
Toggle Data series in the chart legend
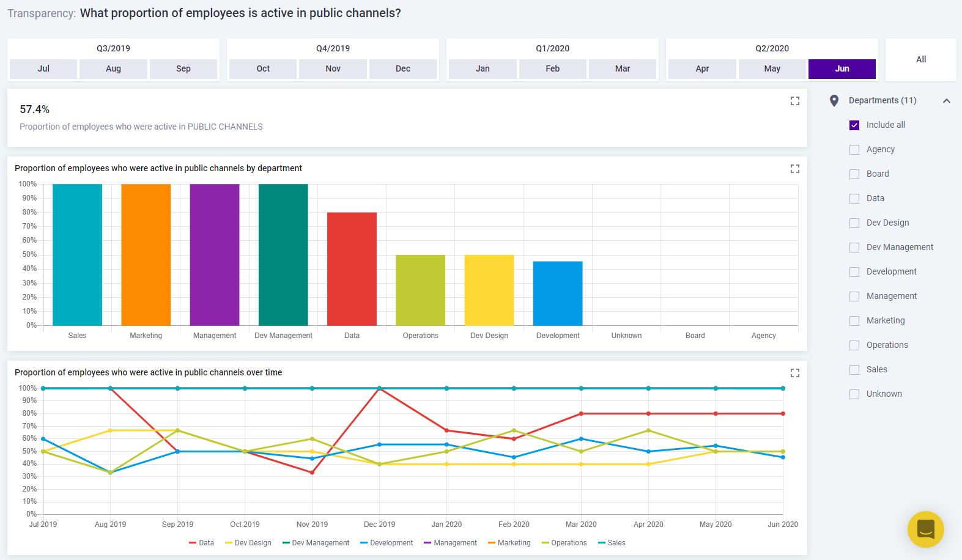coord(201,543)
